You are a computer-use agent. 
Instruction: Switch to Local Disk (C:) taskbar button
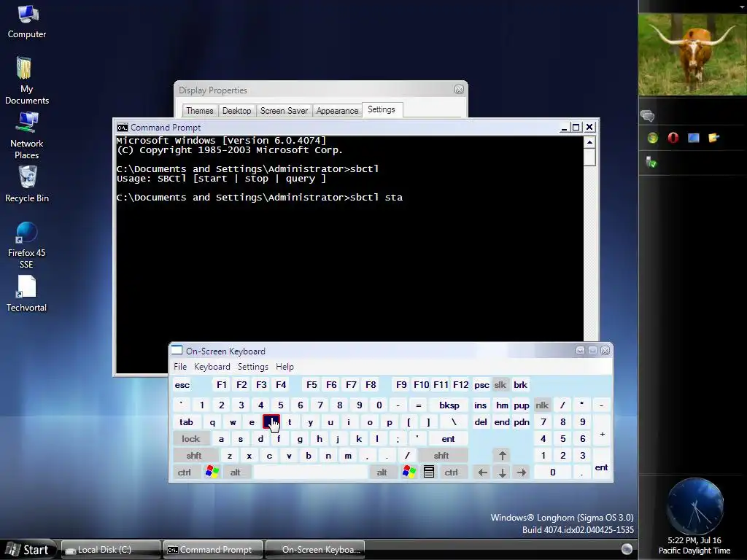pos(111,550)
